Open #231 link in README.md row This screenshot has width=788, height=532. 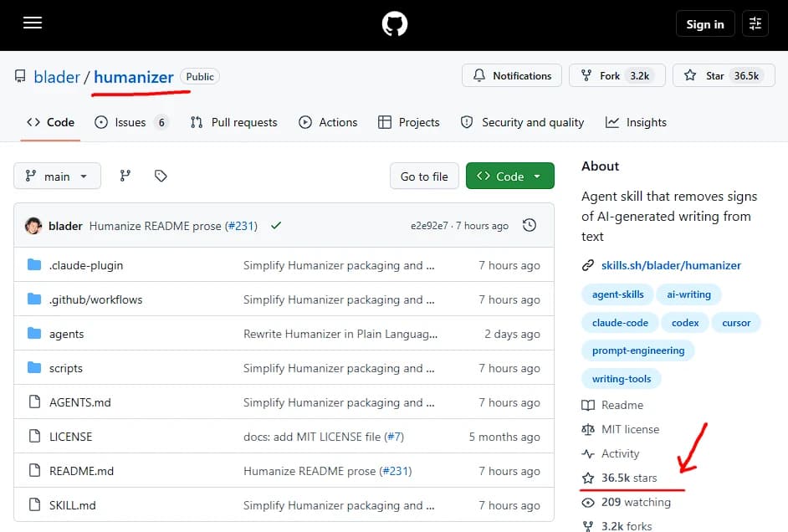(x=395, y=471)
